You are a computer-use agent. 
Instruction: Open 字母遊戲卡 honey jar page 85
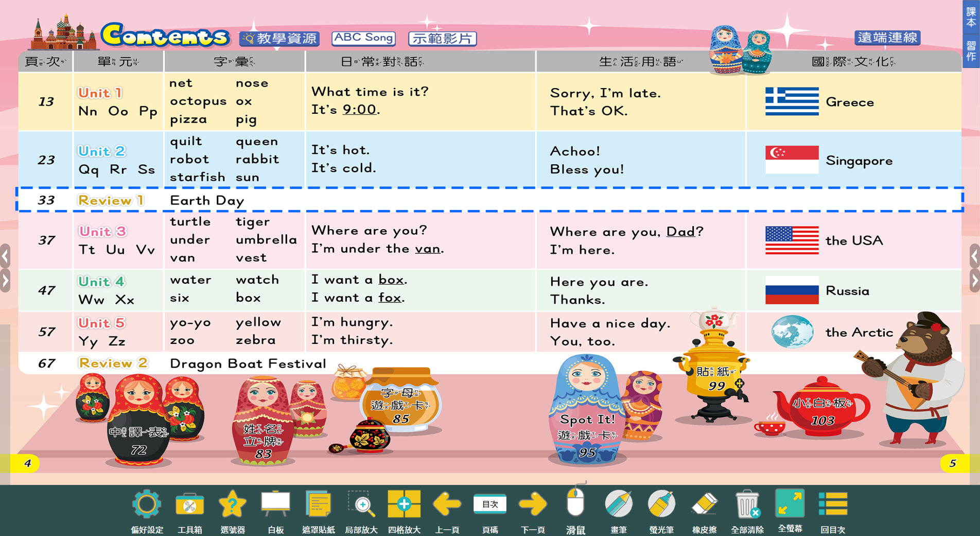click(x=401, y=399)
